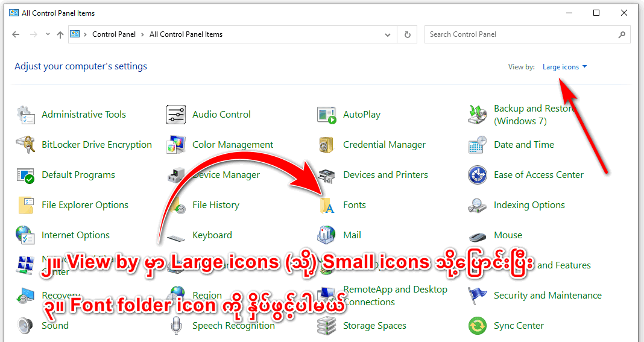Screen dimensions: 644x342
Task: Refresh the Control Panel view
Action: coord(408,34)
